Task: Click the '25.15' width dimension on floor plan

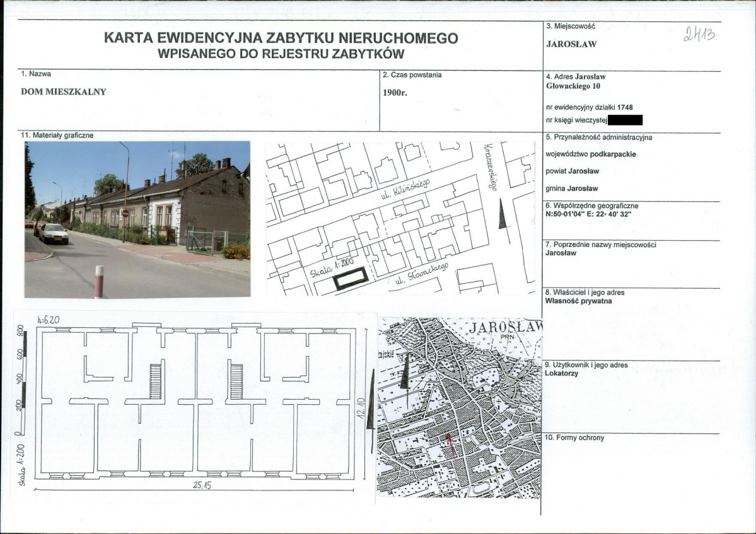Action: click(x=202, y=485)
